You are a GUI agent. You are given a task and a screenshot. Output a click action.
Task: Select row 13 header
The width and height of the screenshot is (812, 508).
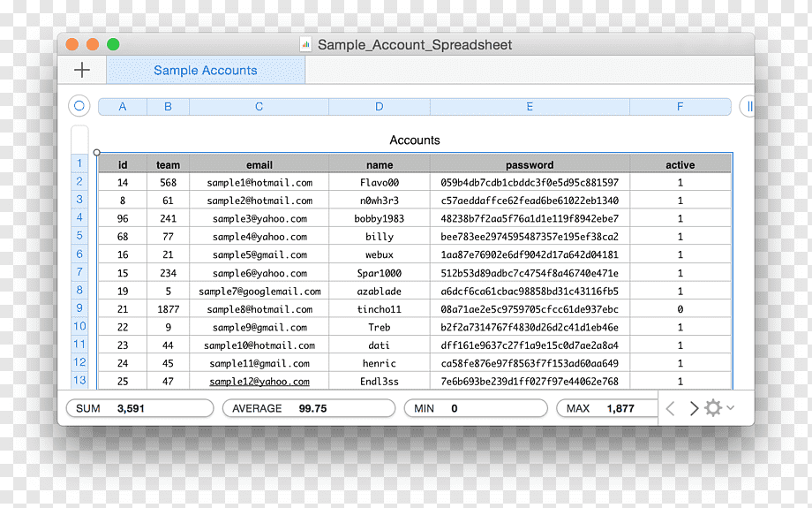click(x=79, y=380)
